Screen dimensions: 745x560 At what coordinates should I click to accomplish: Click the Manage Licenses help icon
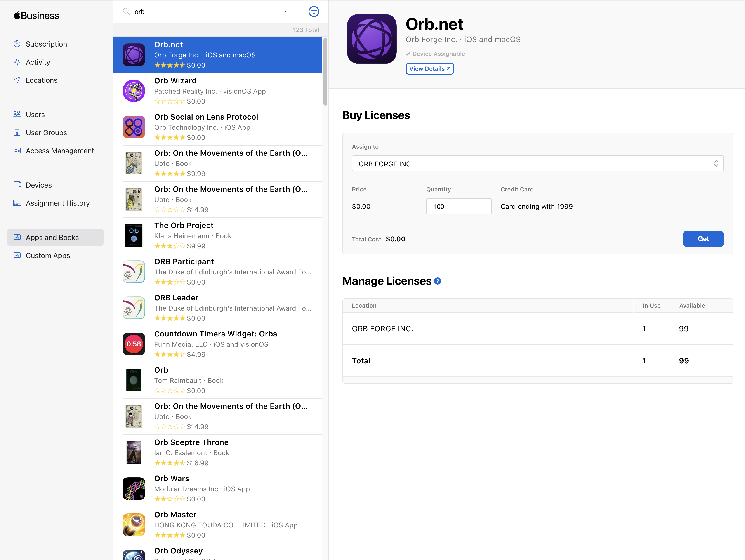point(438,281)
